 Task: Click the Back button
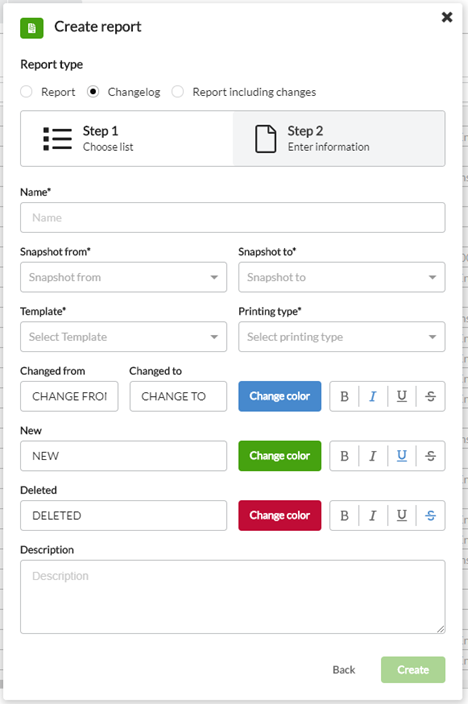pyautogui.click(x=344, y=670)
